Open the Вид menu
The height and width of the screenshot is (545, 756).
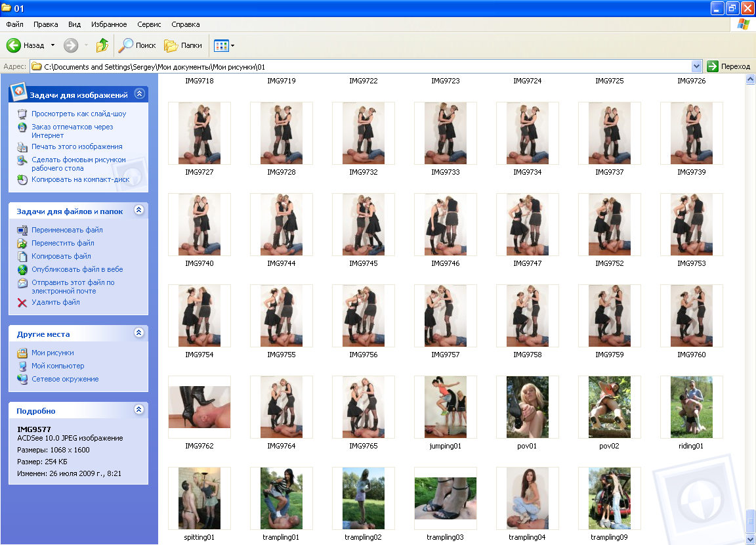74,24
